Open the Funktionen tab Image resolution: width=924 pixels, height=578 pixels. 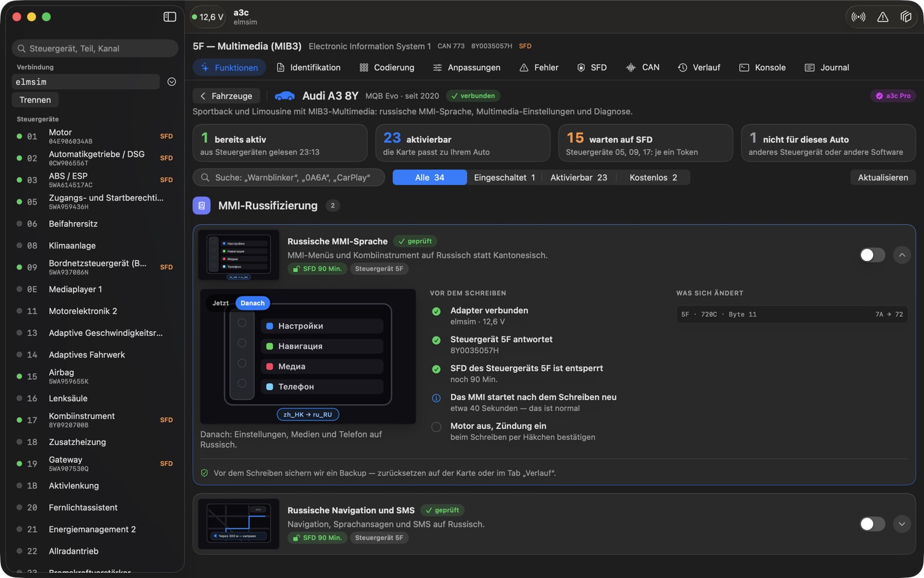coord(229,68)
